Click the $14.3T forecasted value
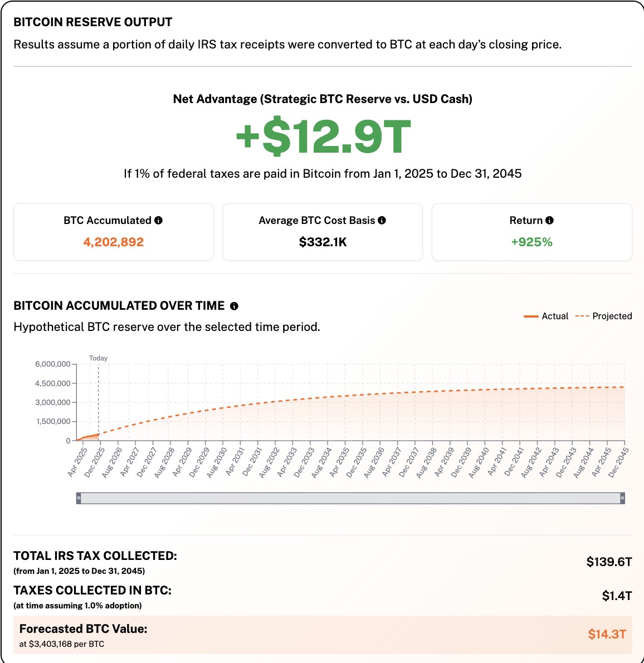The width and height of the screenshot is (644, 663). point(607,634)
